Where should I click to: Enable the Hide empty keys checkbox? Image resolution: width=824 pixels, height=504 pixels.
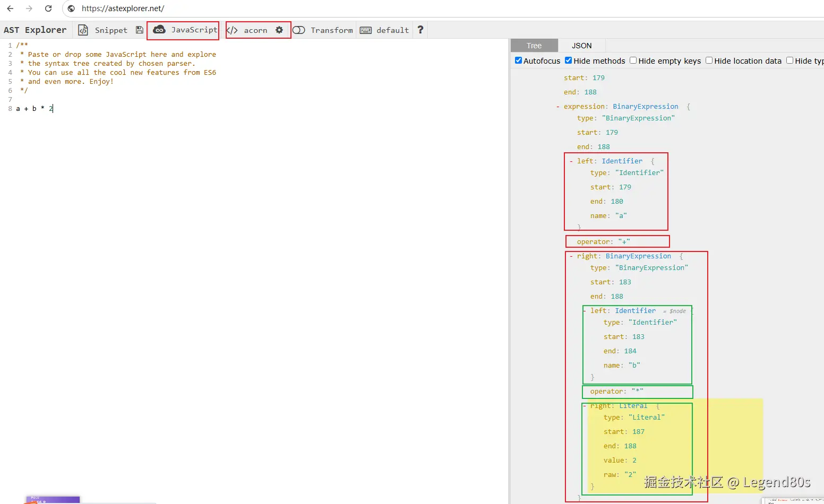coord(633,60)
